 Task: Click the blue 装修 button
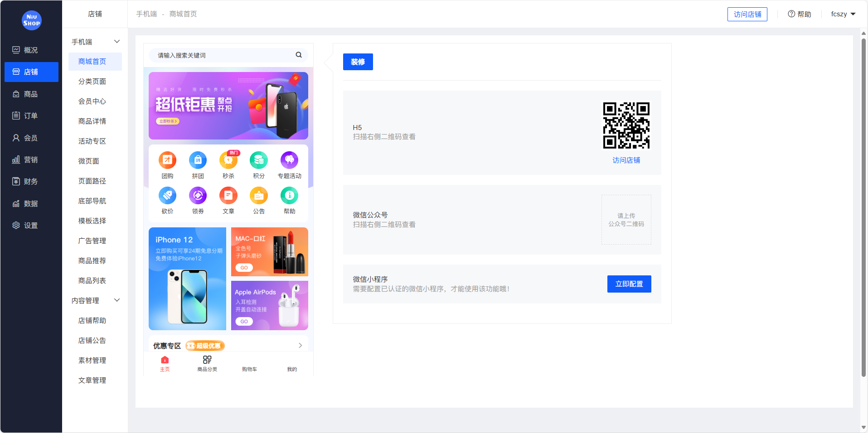click(358, 62)
